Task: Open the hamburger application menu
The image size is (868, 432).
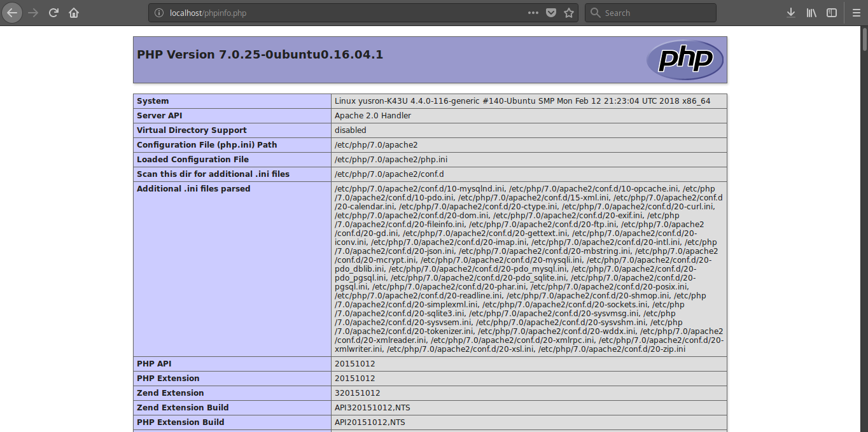Action: 856,13
